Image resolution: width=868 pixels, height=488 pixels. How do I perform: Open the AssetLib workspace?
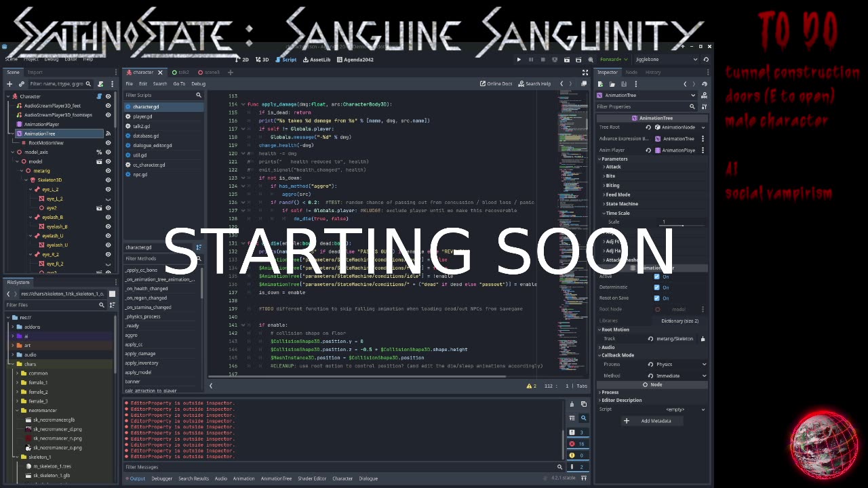point(317,60)
